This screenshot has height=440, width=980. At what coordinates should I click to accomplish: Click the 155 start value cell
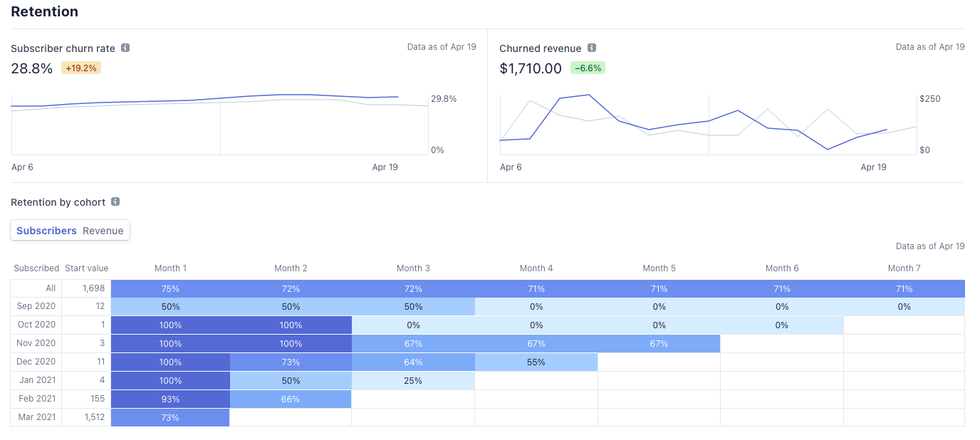pyautogui.click(x=86, y=399)
